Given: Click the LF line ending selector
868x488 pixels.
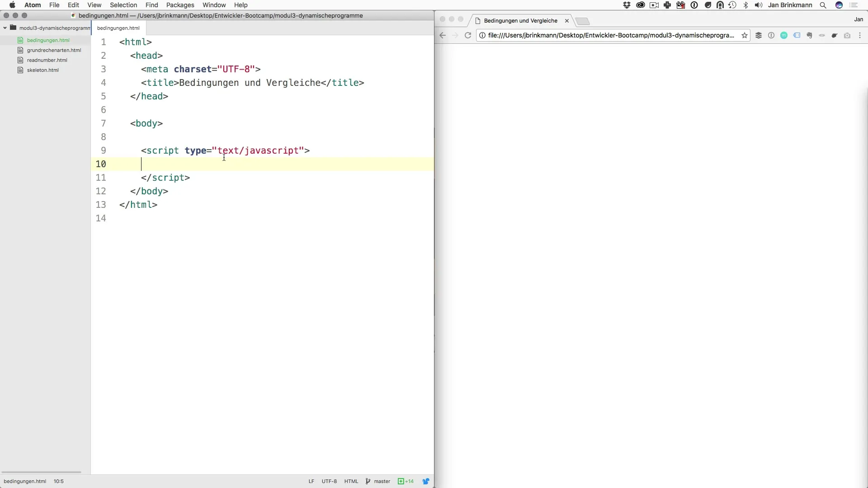Looking at the screenshot, I should [311, 481].
